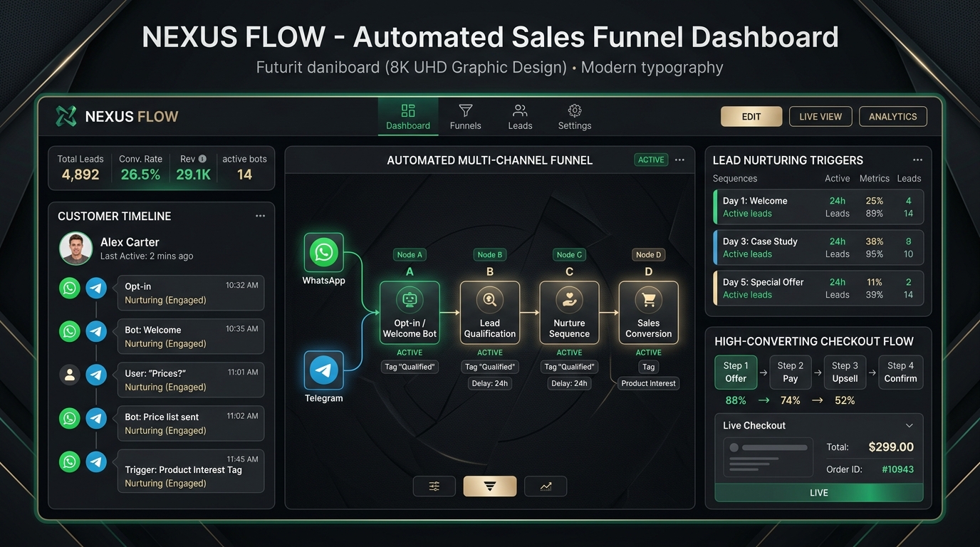Click the WhatsApp icon in the Product Interest Tag row

(x=69, y=462)
